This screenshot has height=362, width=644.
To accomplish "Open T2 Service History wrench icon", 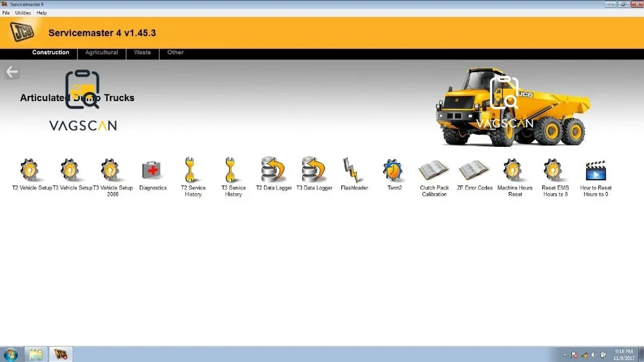I will pos(190,169).
